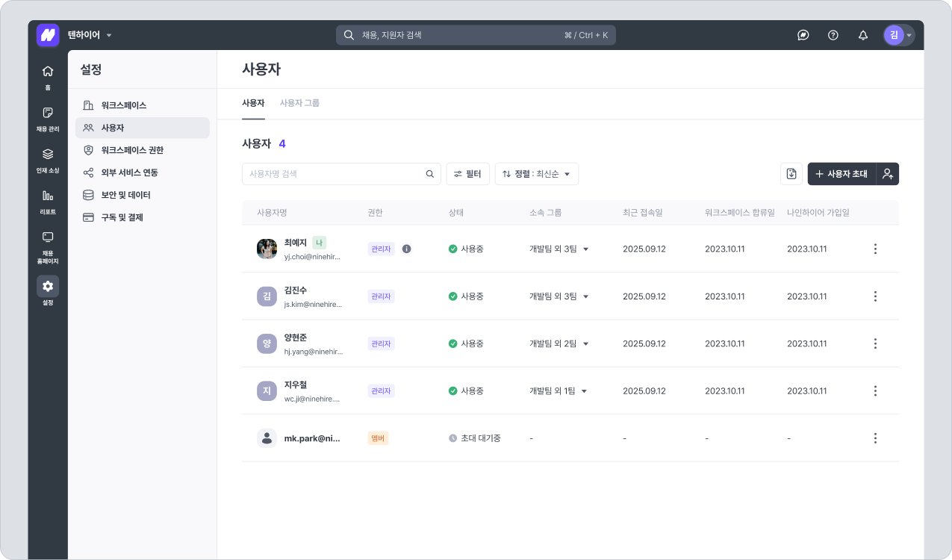Click the 양 avatar of 양현준

pos(267,343)
